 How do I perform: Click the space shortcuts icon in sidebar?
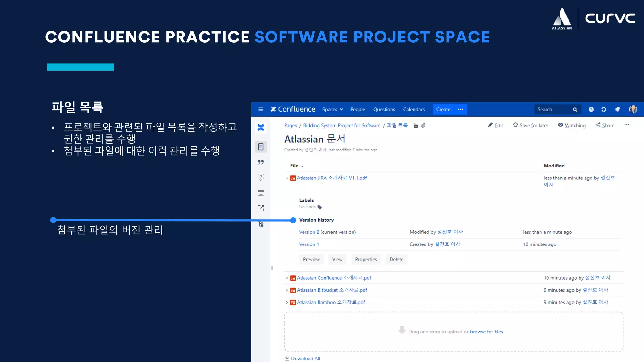(x=261, y=208)
